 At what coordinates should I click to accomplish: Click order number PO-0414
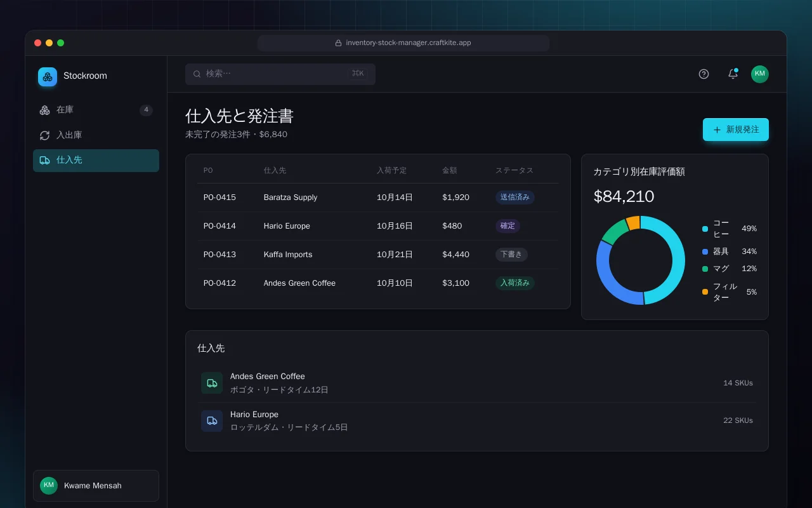(x=219, y=226)
